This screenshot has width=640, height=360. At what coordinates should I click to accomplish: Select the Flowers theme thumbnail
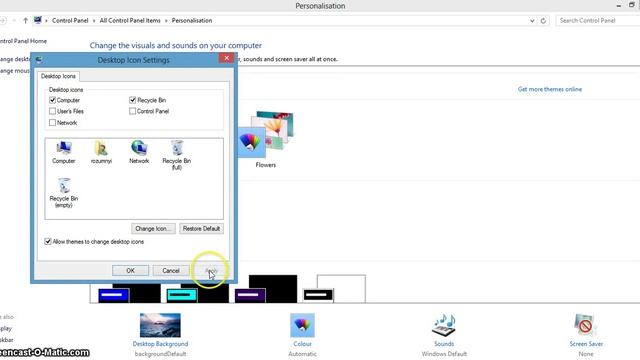[266, 139]
